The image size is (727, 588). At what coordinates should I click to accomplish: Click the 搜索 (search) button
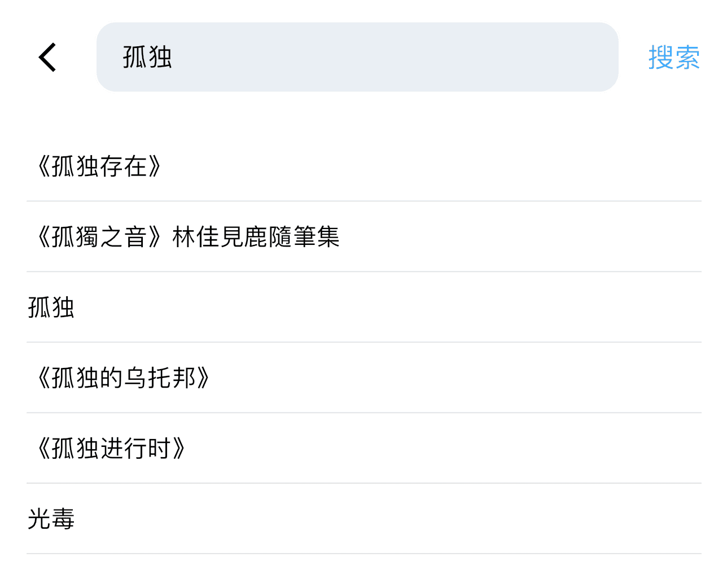tap(673, 57)
